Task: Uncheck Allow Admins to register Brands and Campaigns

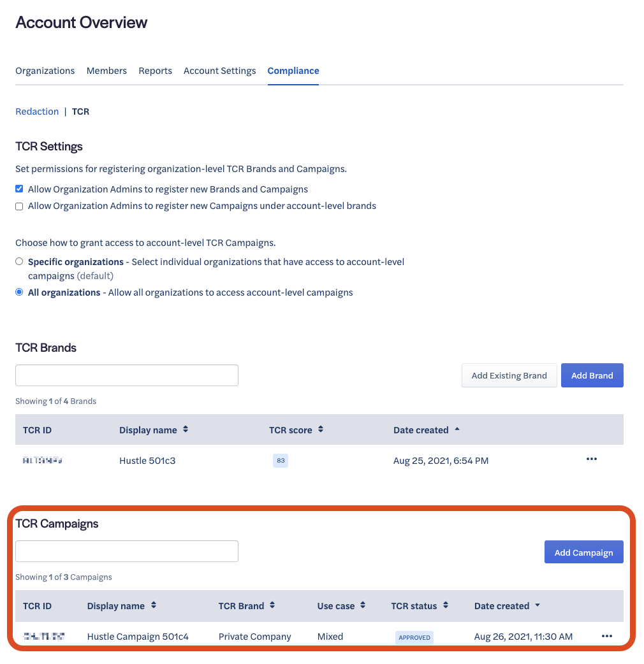Action: pyautogui.click(x=19, y=189)
